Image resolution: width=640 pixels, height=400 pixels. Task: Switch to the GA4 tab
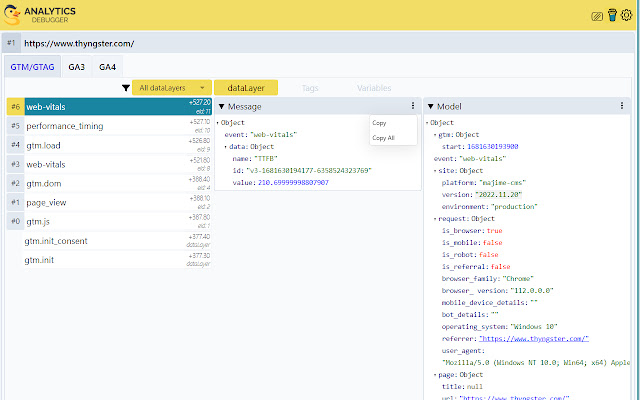[107, 67]
